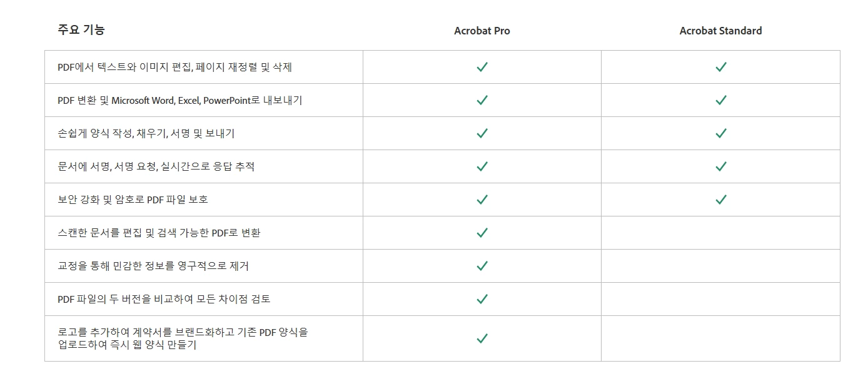Select the Acrobat Pro column header

tap(482, 31)
